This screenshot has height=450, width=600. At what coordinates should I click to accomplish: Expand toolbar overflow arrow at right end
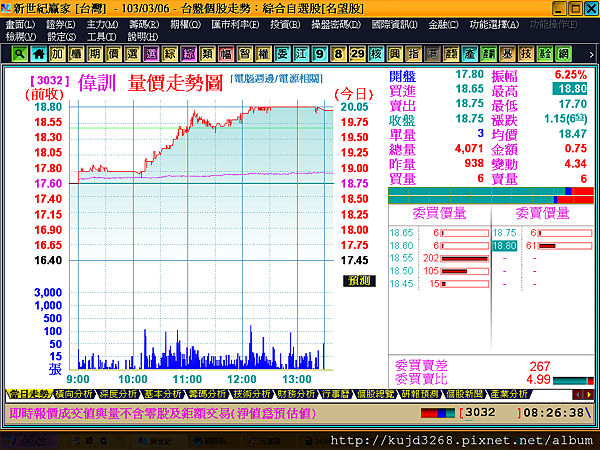coord(591,54)
